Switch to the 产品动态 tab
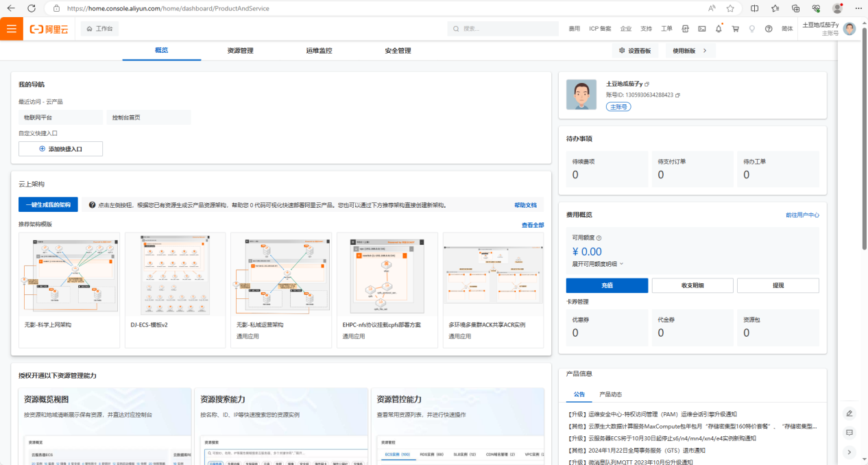Image resolution: width=868 pixels, height=465 pixels. click(610, 394)
